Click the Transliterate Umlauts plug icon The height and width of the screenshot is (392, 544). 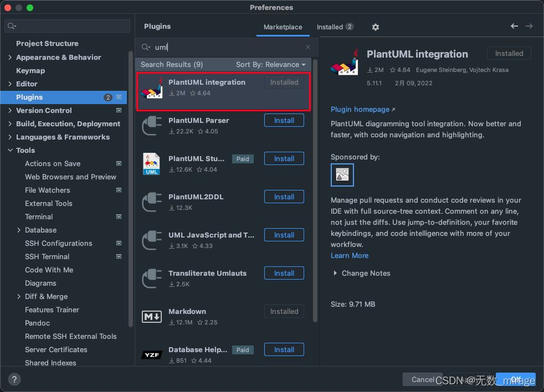click(152, 278)
